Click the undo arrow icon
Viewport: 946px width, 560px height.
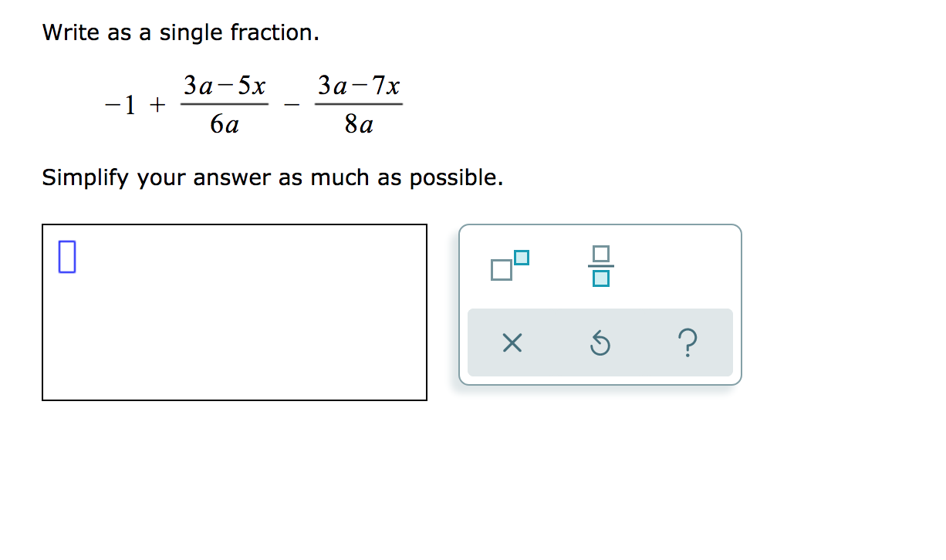[601, 344]
